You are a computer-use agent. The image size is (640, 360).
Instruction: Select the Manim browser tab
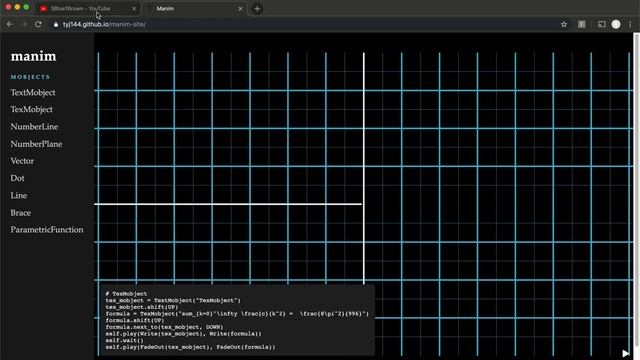click(194, 9)
